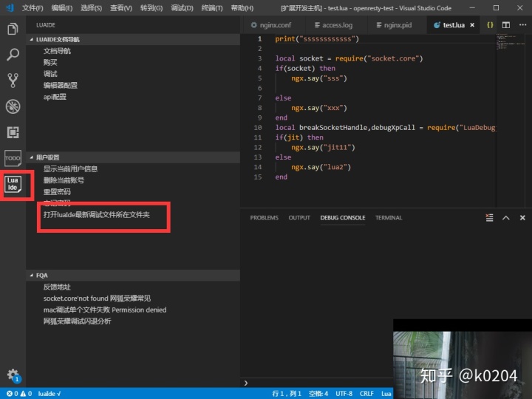Switch to the TERMINAL panel tab
Screen dimensions: 532x399
389,218
